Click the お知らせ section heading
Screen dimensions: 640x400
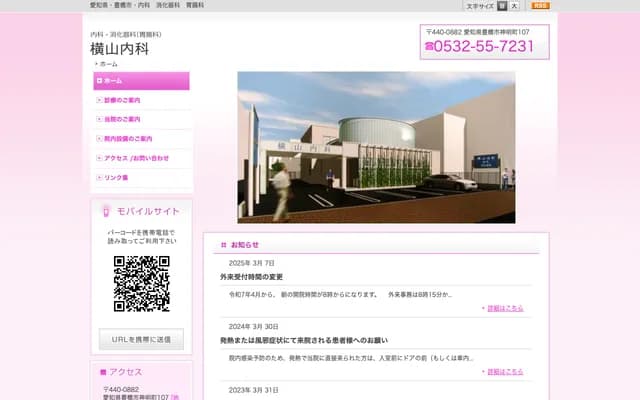click(245, 245)
